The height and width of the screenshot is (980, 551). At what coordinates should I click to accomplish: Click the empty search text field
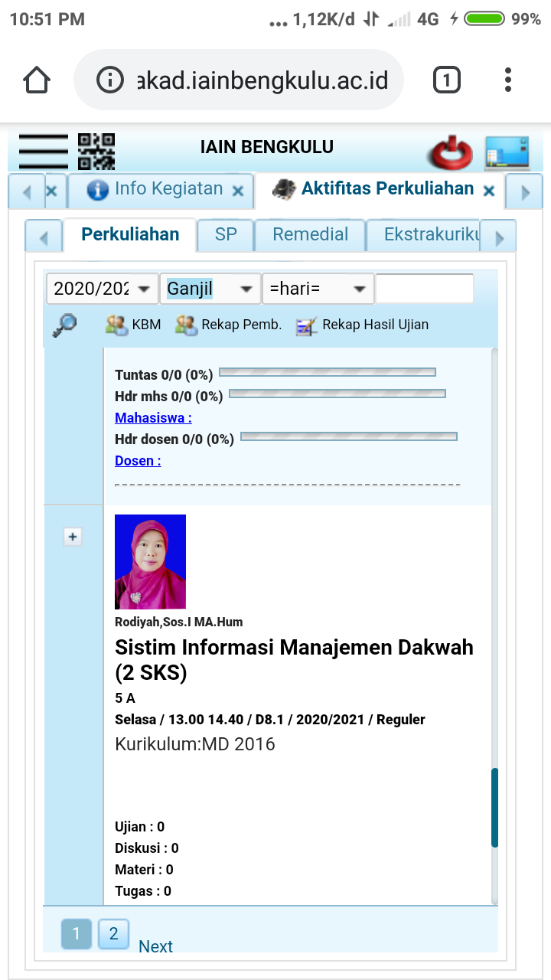[x=424, y=289]
